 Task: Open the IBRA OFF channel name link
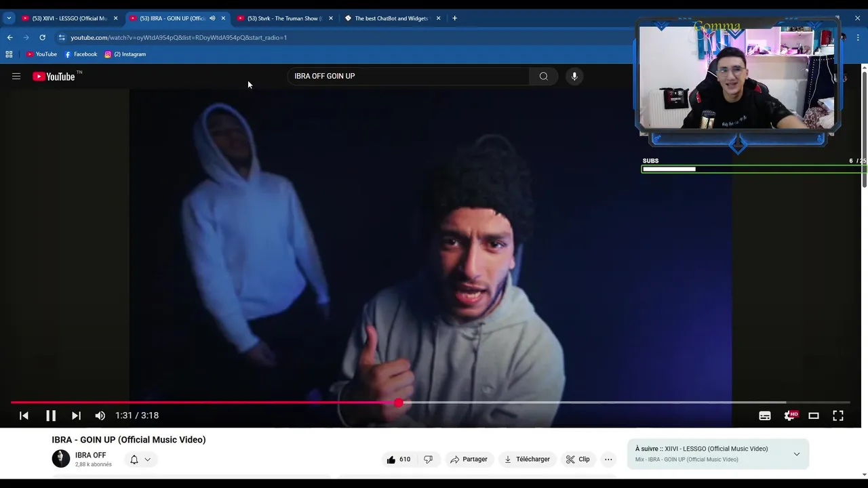tap(90, 455)
